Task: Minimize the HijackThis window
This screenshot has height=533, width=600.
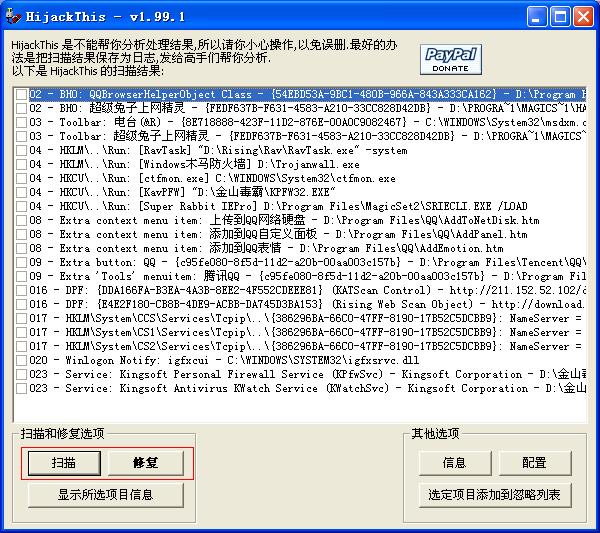Action: 536,17
